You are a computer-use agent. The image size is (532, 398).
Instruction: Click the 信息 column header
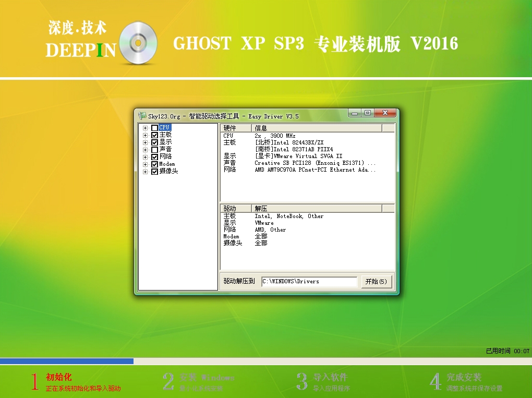click(317, 128)
